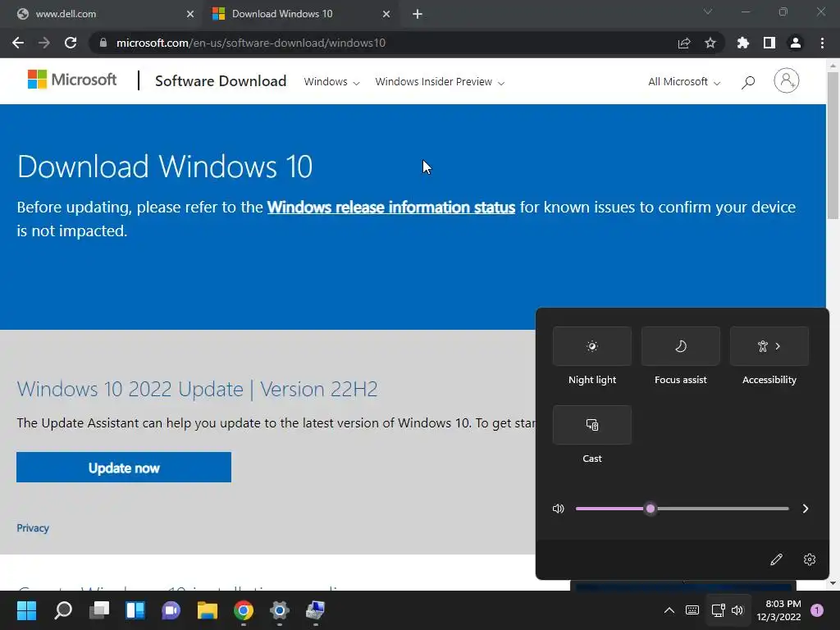Expand the Windows navigation dropdown
The height and width of the screenshot is (630, 840).
click(331, 82)
